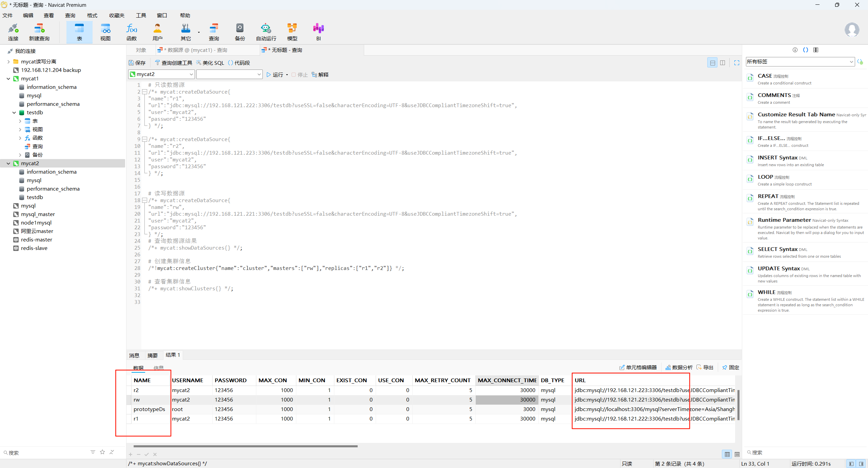Pin the result with 固定
Screen dimensions: 868x468
731,368
